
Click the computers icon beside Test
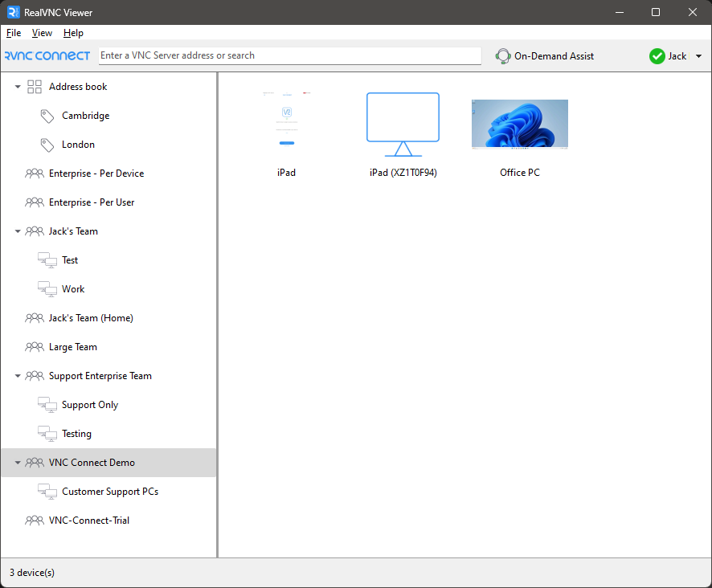tap(47, 260)
